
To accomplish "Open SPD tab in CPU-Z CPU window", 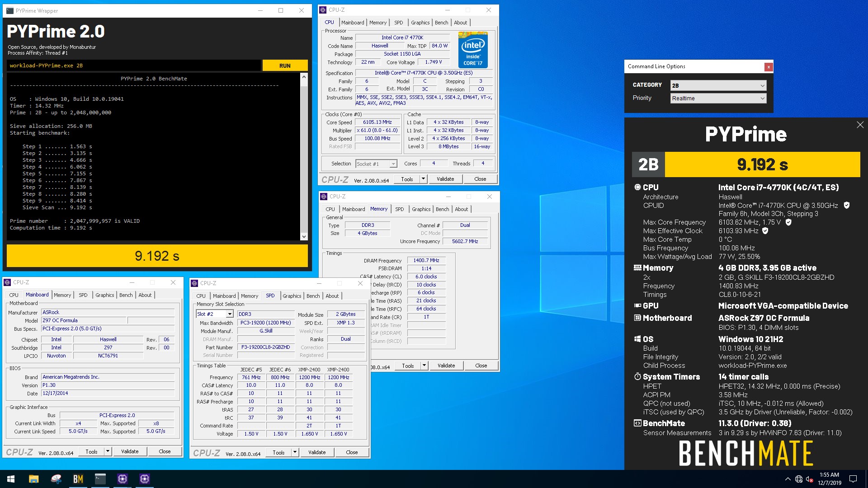I will point(398,23).
